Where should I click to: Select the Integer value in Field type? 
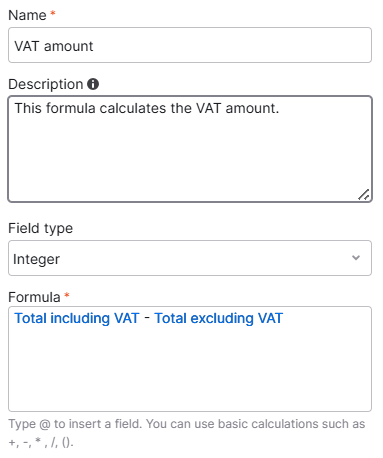[x=36, y=259]
